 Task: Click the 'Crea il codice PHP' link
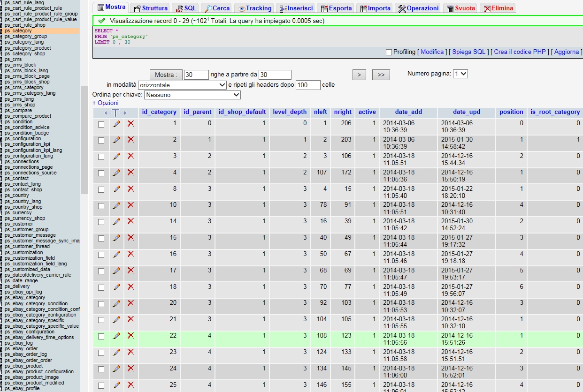tap(520, 52)
